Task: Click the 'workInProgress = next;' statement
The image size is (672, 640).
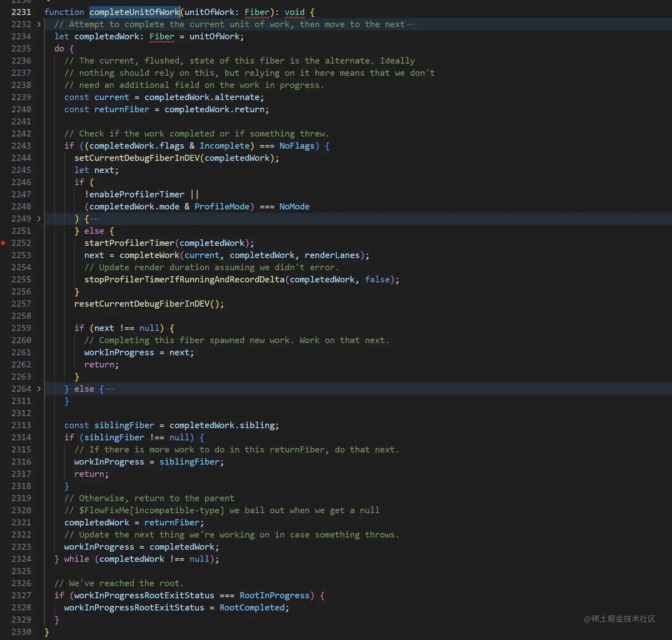Action: tap(139, 352)
